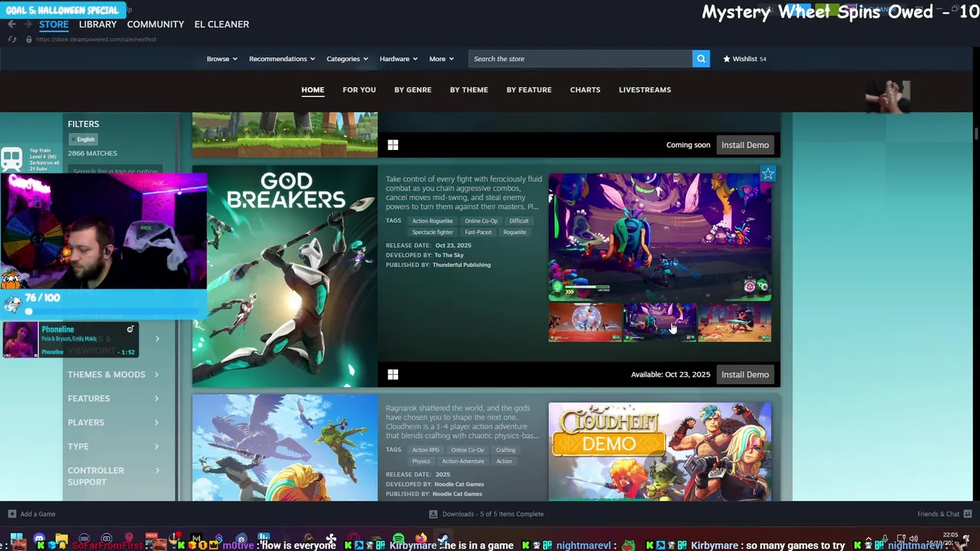Screen dimensions: 980x551
Task: Open the Hardware dropdown
Action: click(399, 59)
